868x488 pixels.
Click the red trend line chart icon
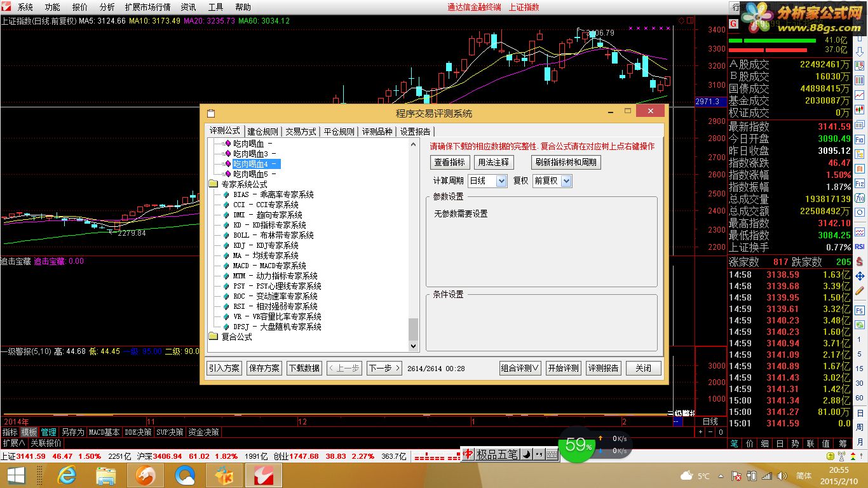(859, 95)
